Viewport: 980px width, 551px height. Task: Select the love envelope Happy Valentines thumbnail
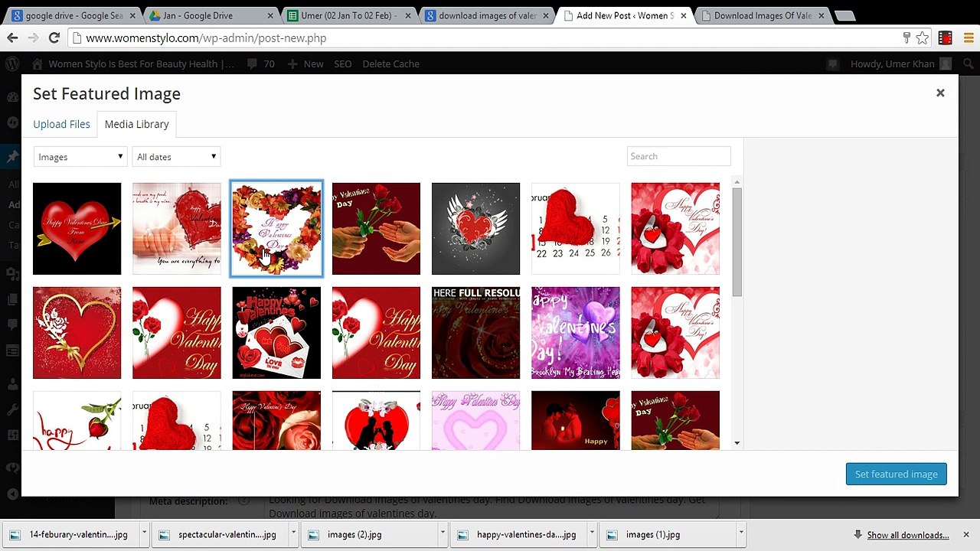click(276, 333)
